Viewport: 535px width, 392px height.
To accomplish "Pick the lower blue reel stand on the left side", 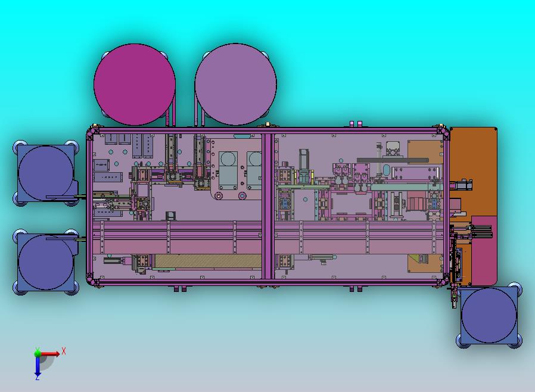I will pyautogui.click(x=46, y=262).
